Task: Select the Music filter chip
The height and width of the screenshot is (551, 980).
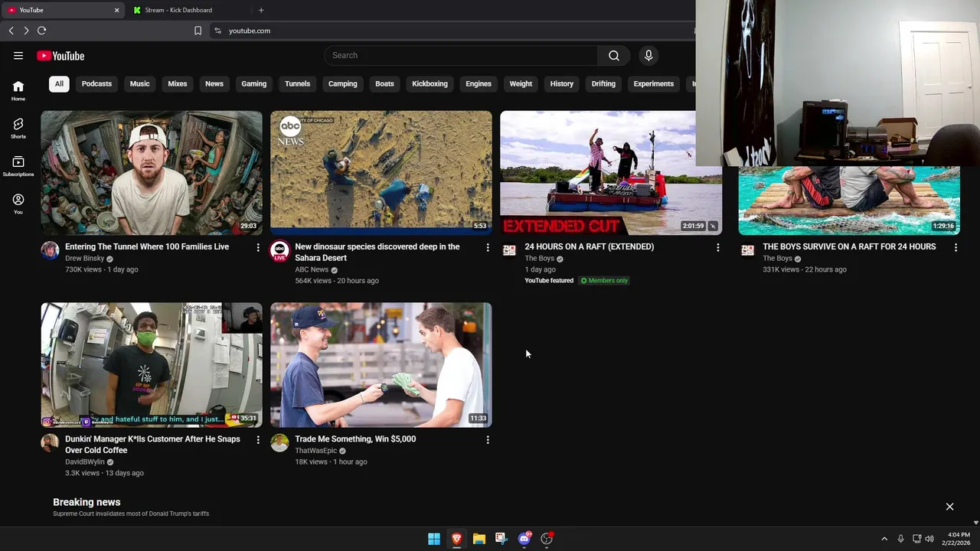Action: coord(139,83)
